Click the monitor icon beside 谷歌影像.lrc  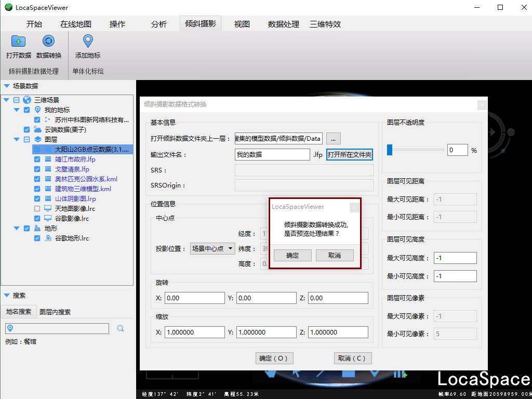(48, 218)
